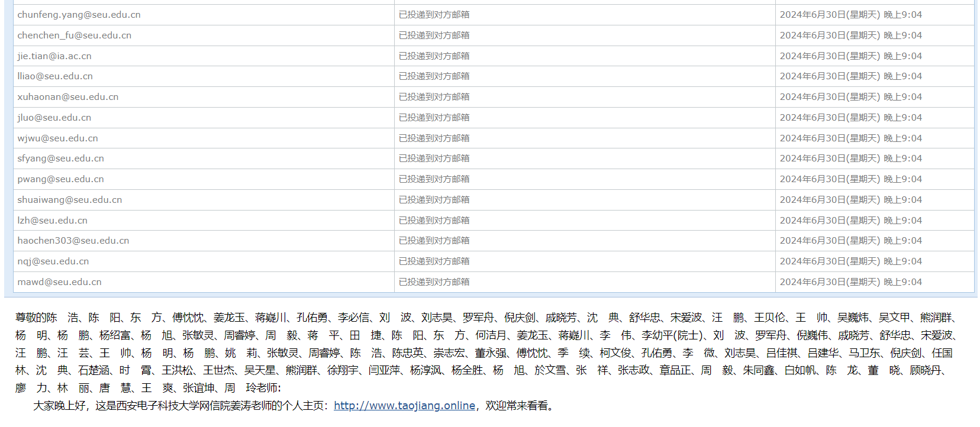Click delivery status for mawd@seu.edu.cn
Screen dimensions: 980x427
[434, 282]
